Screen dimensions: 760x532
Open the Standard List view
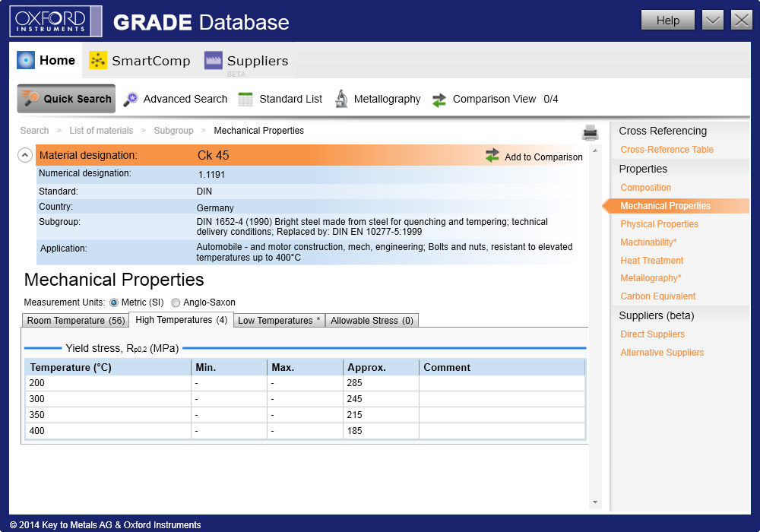click(x=280, y=99)
